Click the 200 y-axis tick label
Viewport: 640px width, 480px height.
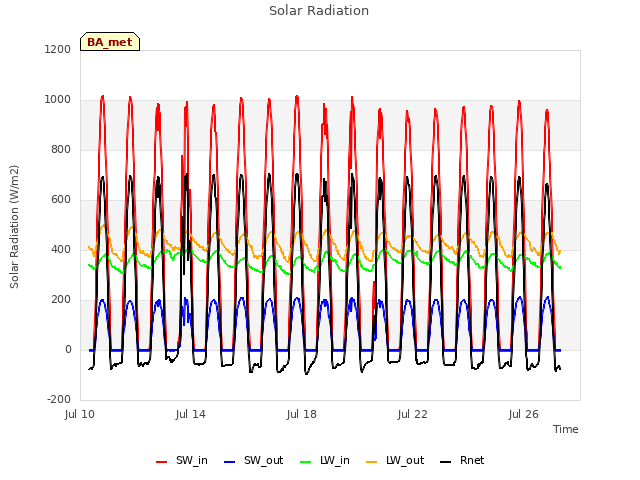(61, 300)
